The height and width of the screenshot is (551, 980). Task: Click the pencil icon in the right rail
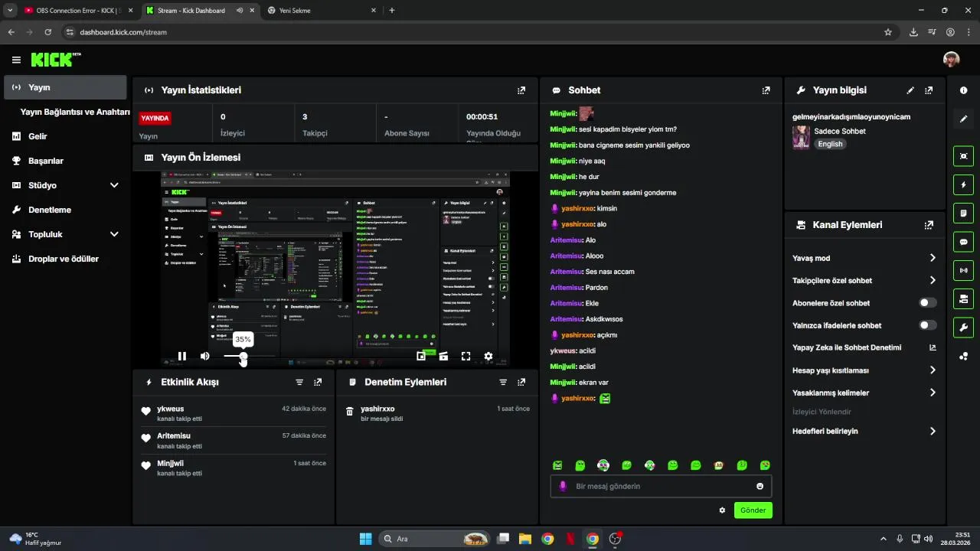pyautogui.click(x=963, y=119)
